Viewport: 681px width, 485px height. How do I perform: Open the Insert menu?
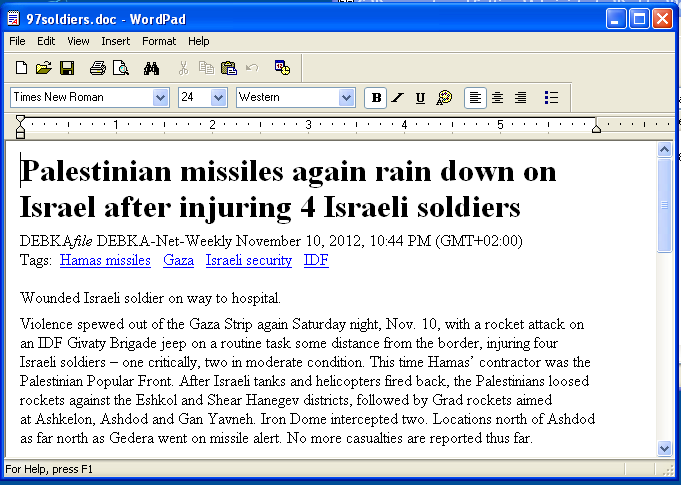(116, 41)
